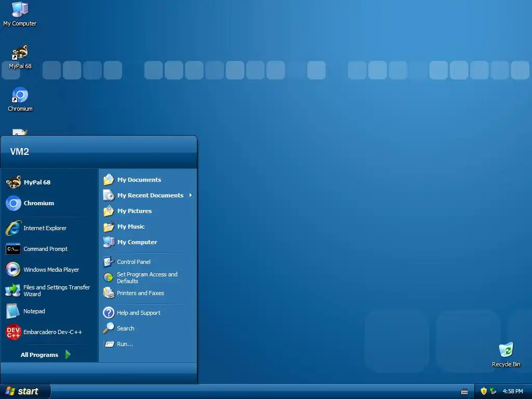Screen dimensions: 532x399
Task: Click the Help and Support question icon
Action: click(109, 312)
